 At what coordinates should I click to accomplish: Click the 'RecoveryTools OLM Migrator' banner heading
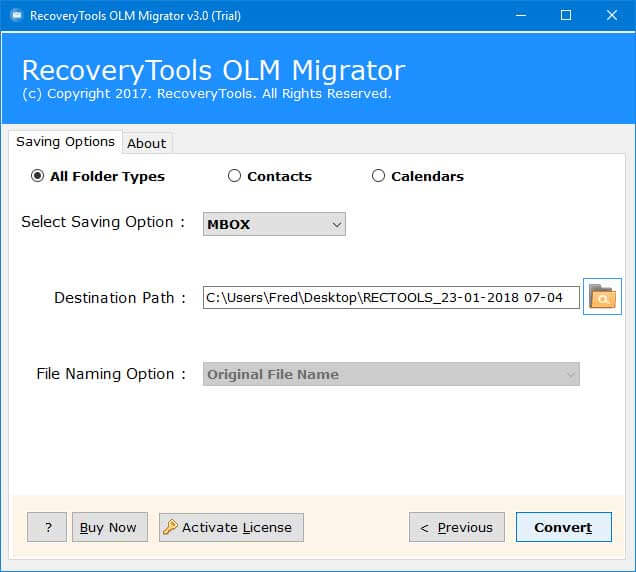214,71
